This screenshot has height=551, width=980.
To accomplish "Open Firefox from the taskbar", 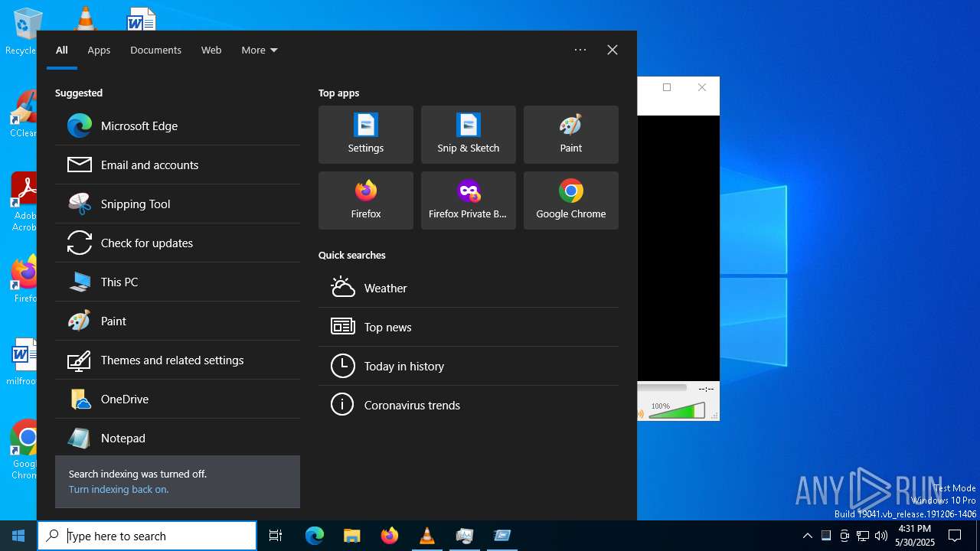I will 390,536.
